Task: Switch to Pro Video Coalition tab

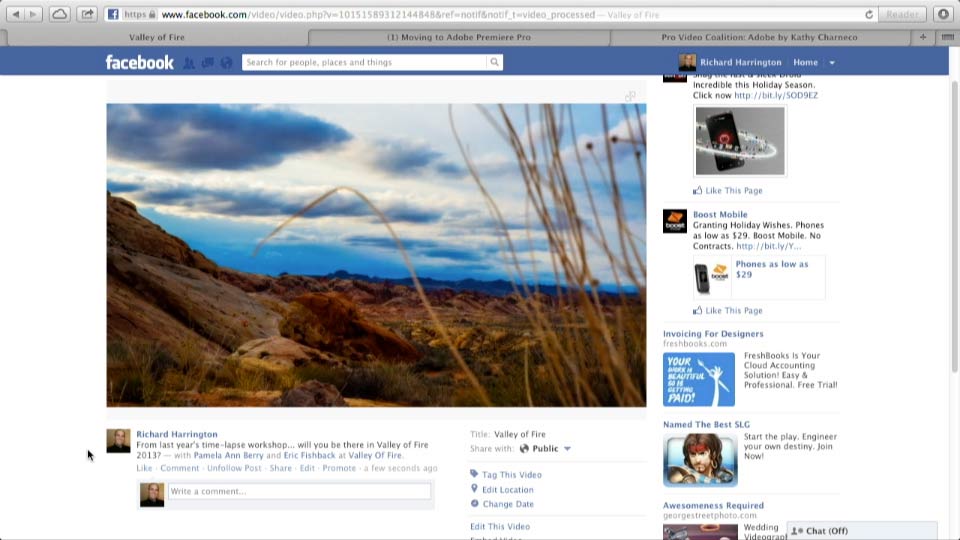Action: [759, 37]
